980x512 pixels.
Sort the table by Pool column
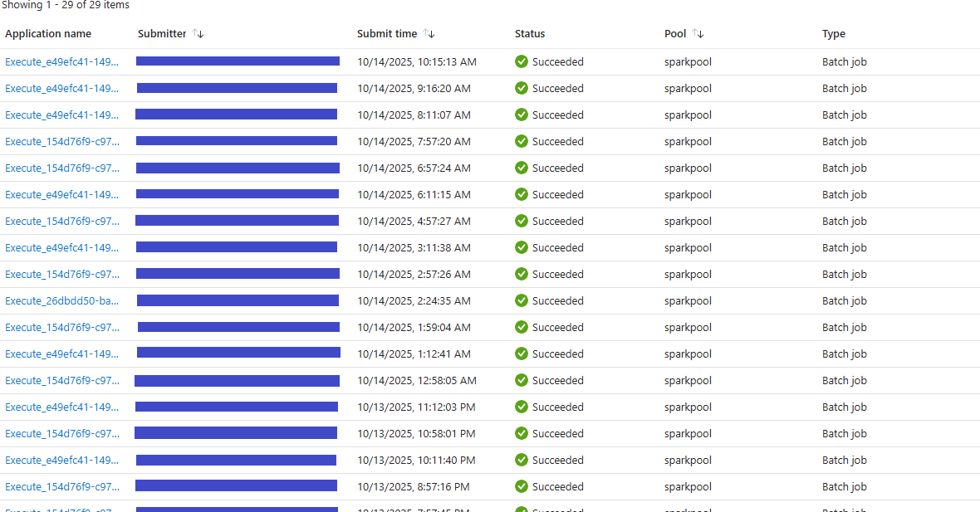coord(698,34)
